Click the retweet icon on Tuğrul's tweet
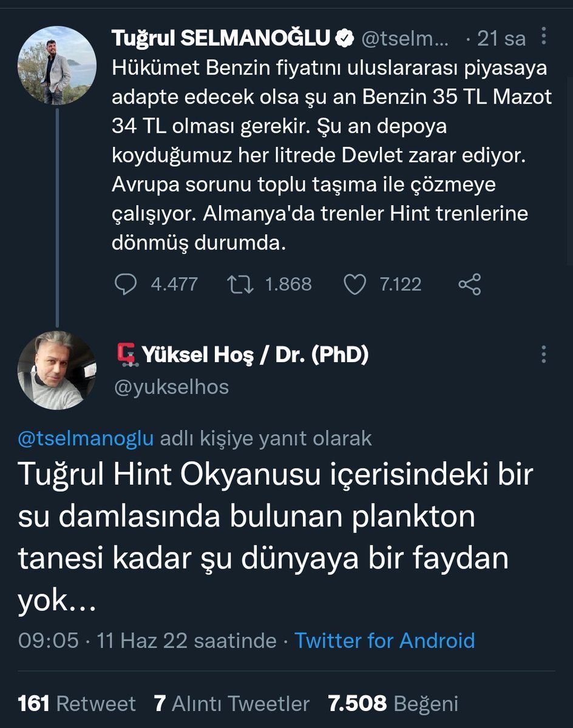 pos(242,284)
